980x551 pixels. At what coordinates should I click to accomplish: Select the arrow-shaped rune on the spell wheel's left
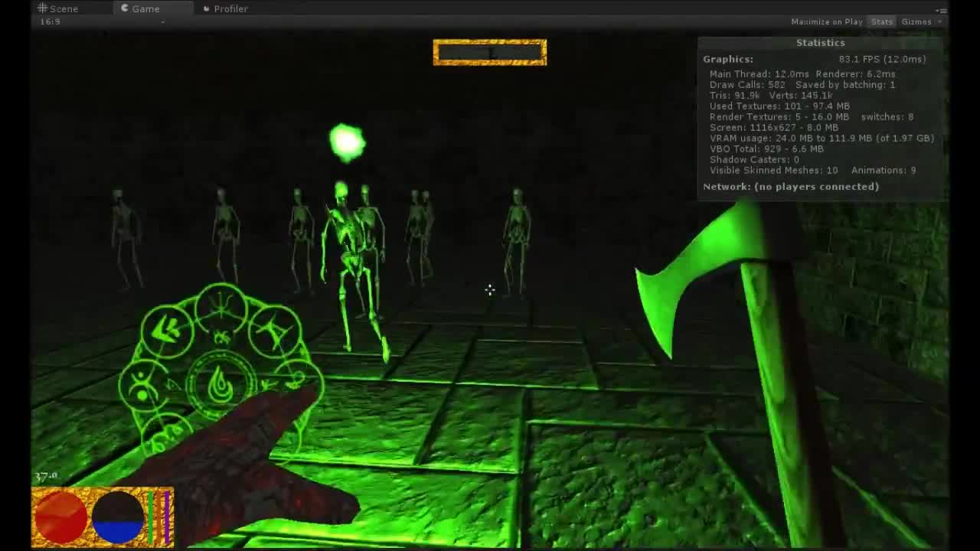[x=166, y=331]
